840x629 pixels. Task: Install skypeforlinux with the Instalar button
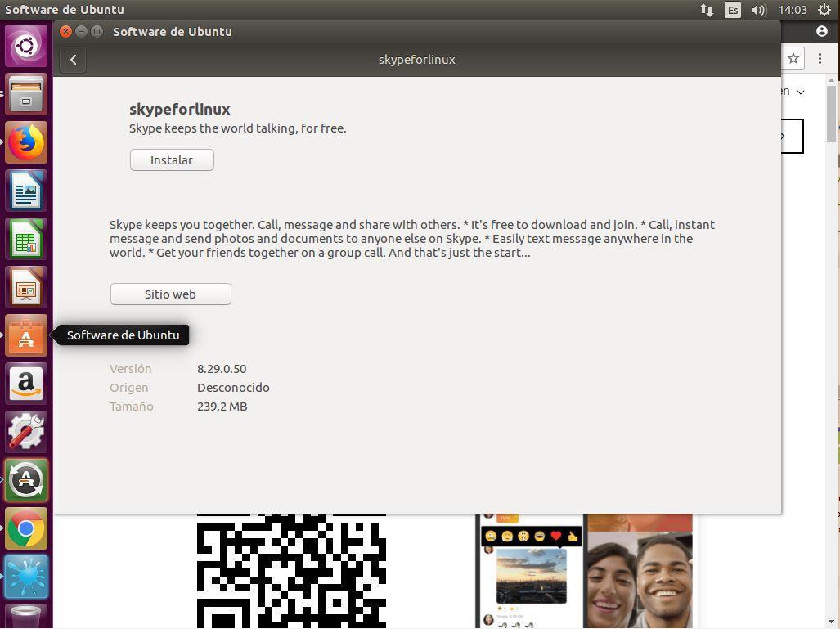click(x=172, y=160)
